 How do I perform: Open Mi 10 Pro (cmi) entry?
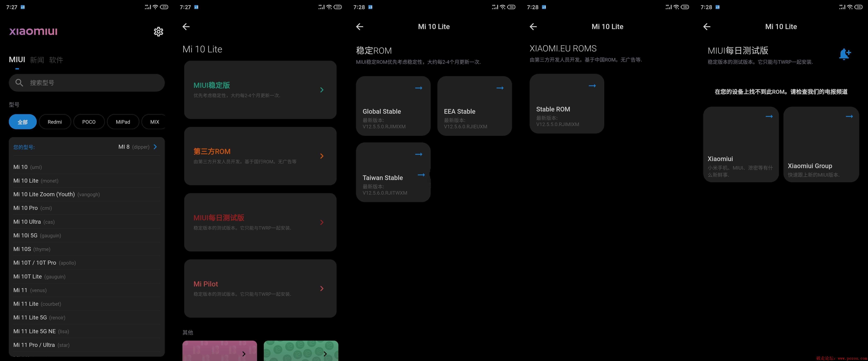[x=87, y=208]
